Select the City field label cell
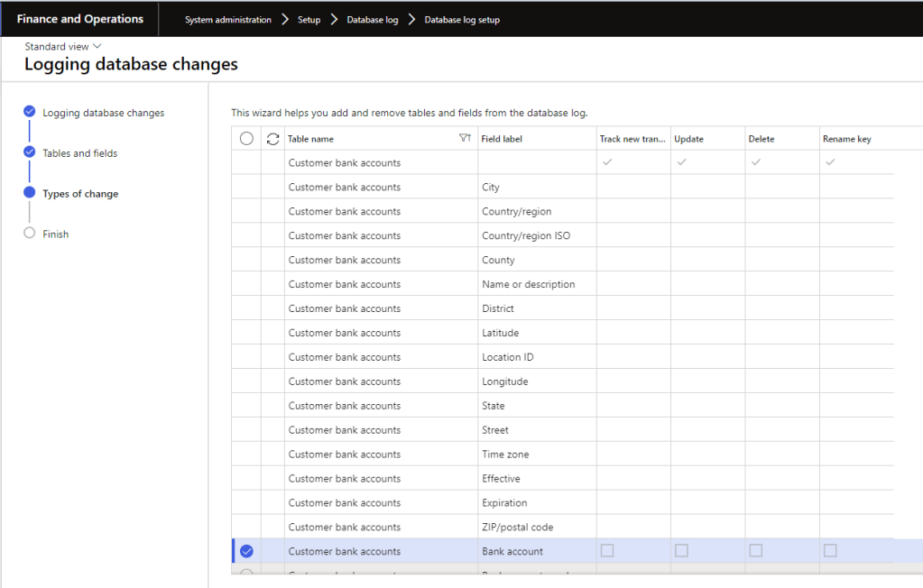This screenshot has height=588, width=923. click(x=536, y=188)
